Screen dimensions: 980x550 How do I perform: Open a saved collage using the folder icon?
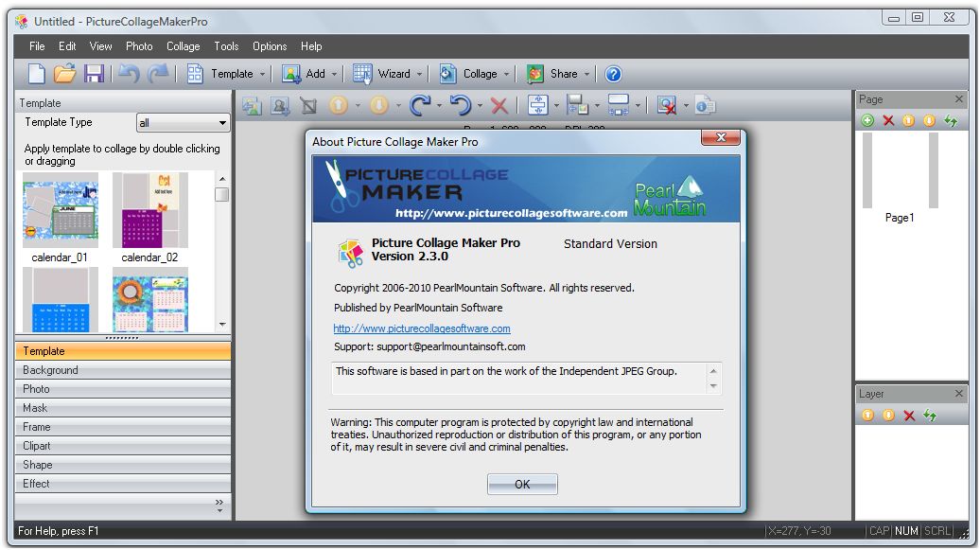(64, 74)
